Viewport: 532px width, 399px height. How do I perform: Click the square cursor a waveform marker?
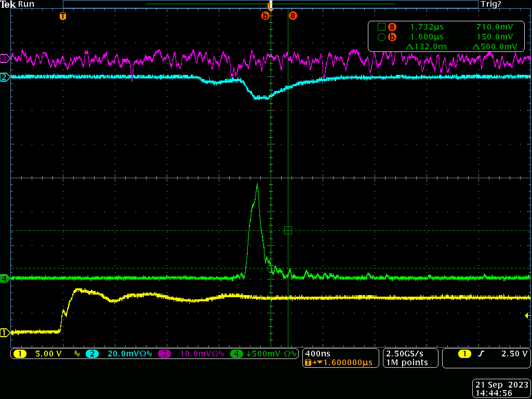[x=288, y=230]
